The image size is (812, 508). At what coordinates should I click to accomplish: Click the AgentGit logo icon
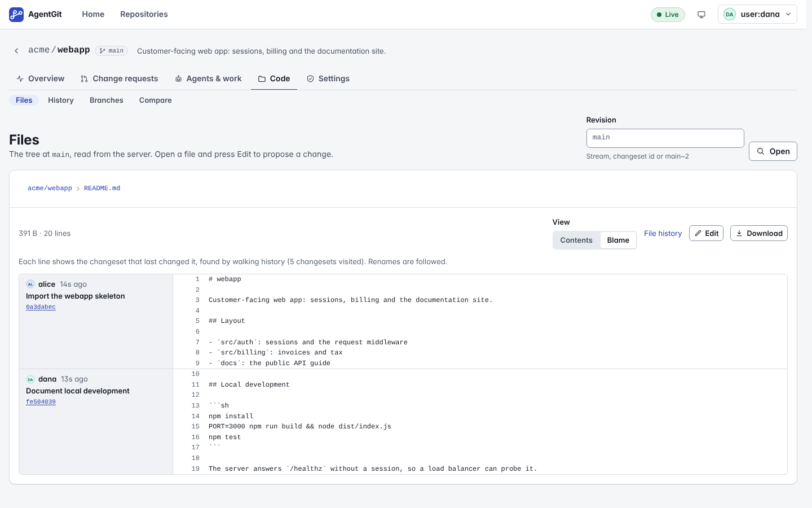tap(16, 14)
